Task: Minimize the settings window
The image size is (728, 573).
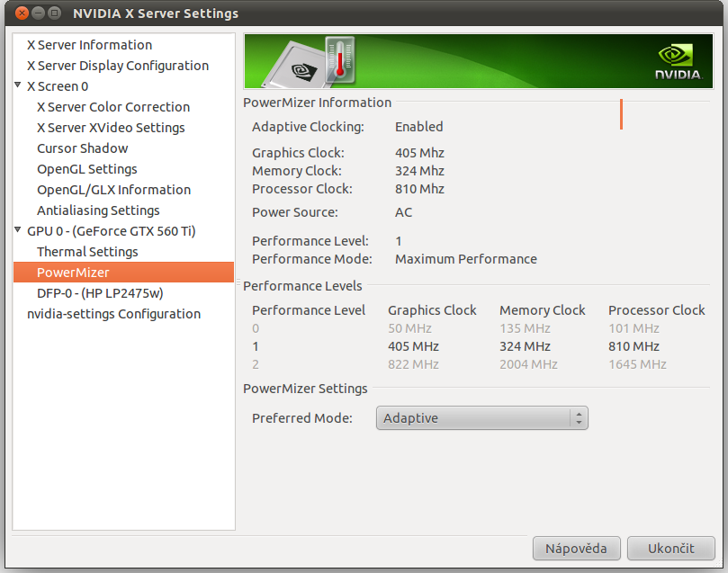Action: 38,13
